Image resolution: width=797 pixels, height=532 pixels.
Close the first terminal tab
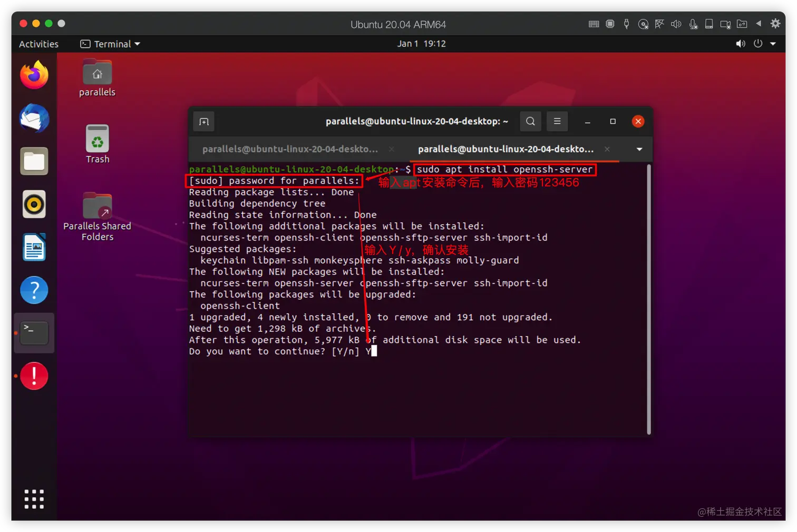click(392, 149)
